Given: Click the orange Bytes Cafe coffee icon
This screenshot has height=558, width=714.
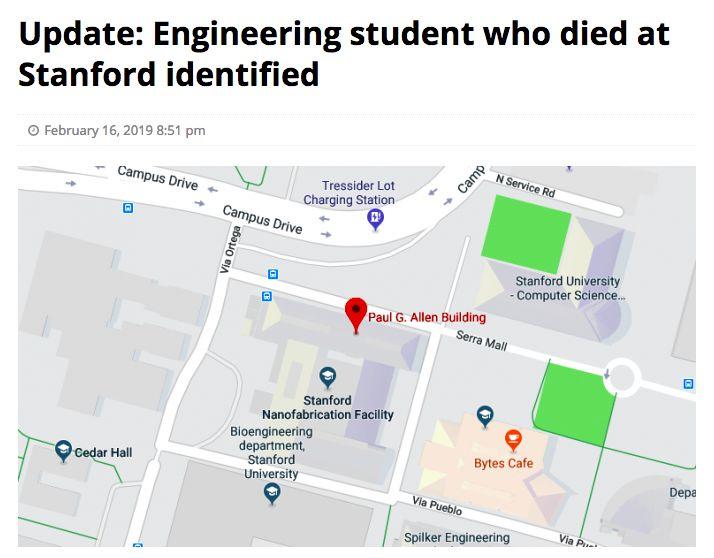Looking at the screenshot, I should coord(513,439).
